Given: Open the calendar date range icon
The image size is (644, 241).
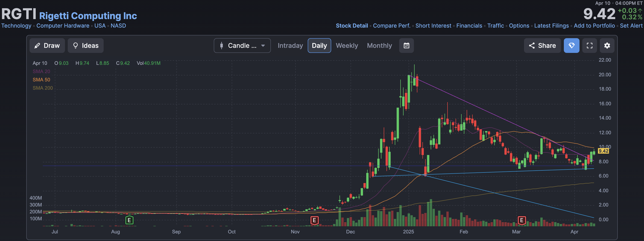Looking at the screenshot, I should point(406,46).
